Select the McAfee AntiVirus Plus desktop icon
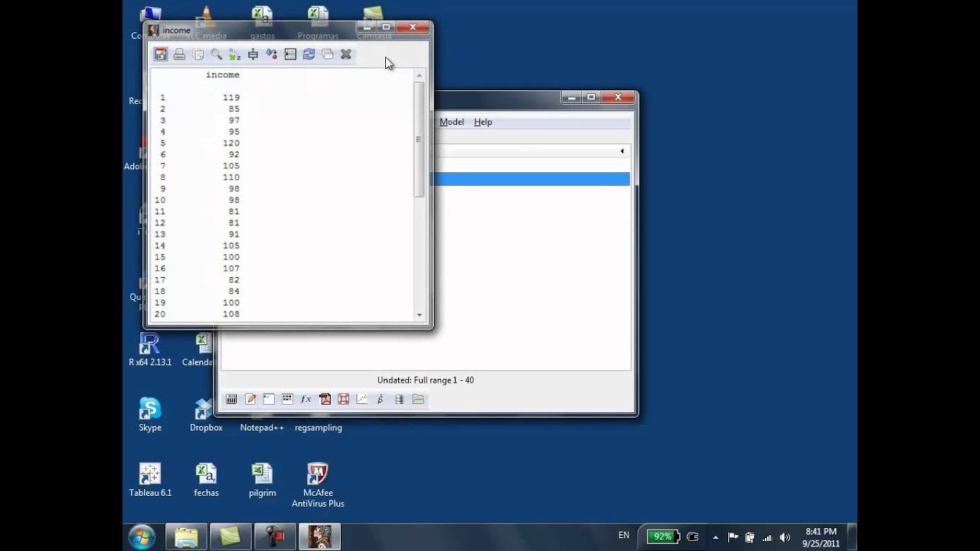The image size is (980, 551). (318, 485)
